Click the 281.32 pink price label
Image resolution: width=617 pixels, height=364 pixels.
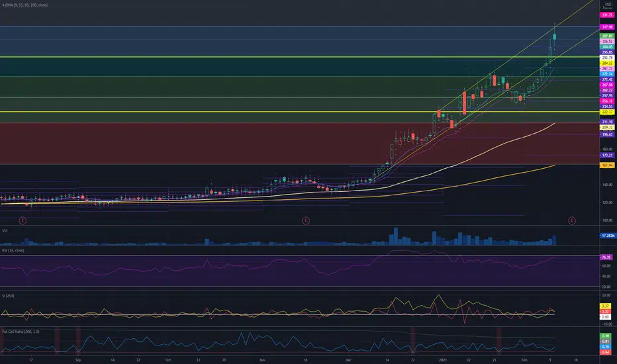[x=607, y=69]
